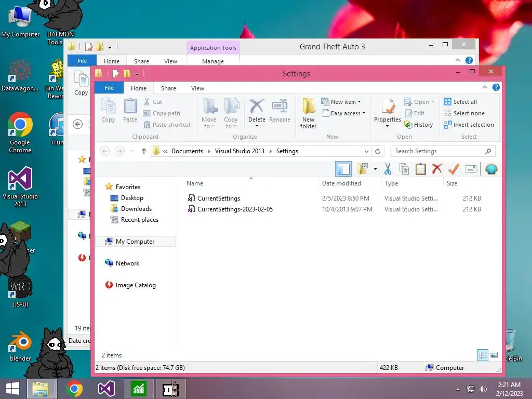Screen dimensions: 532x399
Task: Click the rename toolbar icon beside the checkmark
Action: pos(471,169)
